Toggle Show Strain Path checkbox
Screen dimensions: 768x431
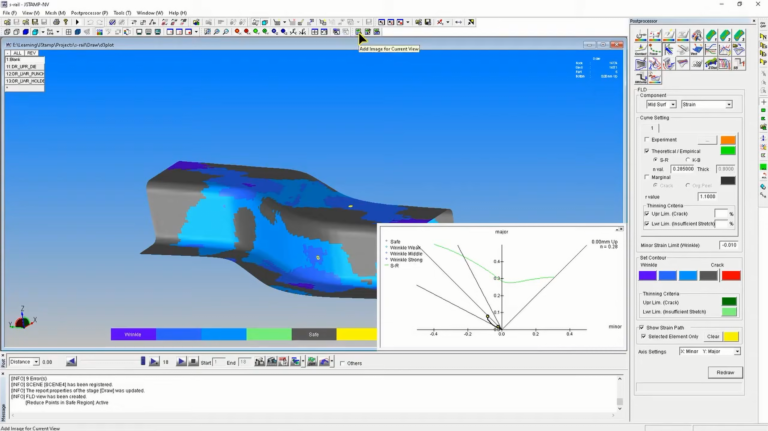641,327
